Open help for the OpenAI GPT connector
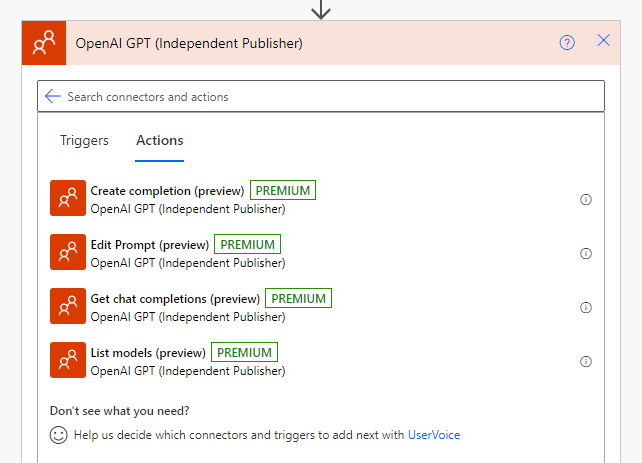 567,42
